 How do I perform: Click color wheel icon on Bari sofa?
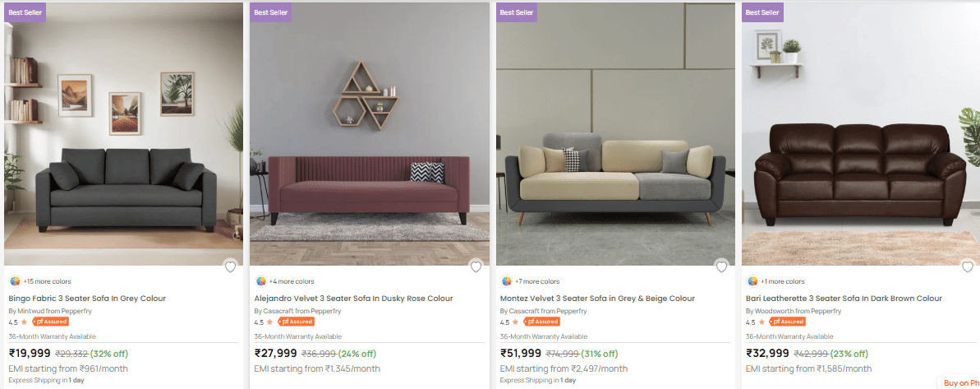pyautogui.click(x=752, y=281)
